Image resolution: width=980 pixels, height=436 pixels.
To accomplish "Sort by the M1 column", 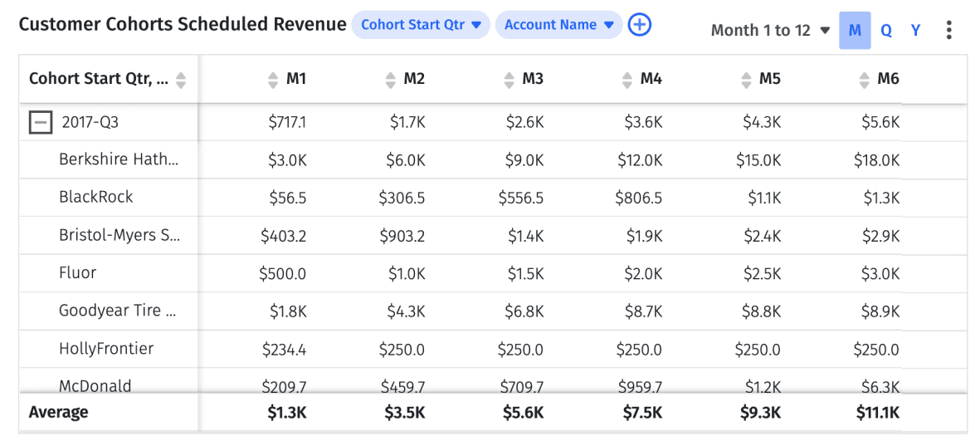I will tap(273, 80).
